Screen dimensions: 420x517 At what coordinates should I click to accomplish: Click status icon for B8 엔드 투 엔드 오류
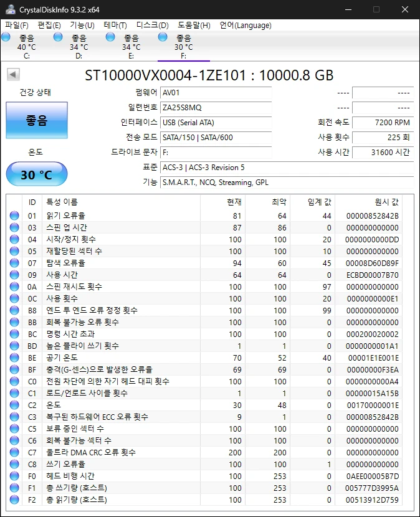click(x=14, y=310)
